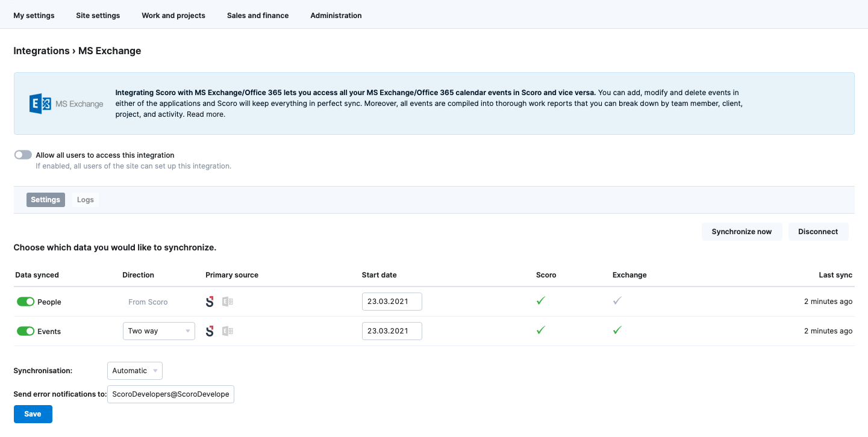Click 'Direction' column header
The height and width of the screenshot is (437, 868).
pyautogui.click(x=139, y=275)
